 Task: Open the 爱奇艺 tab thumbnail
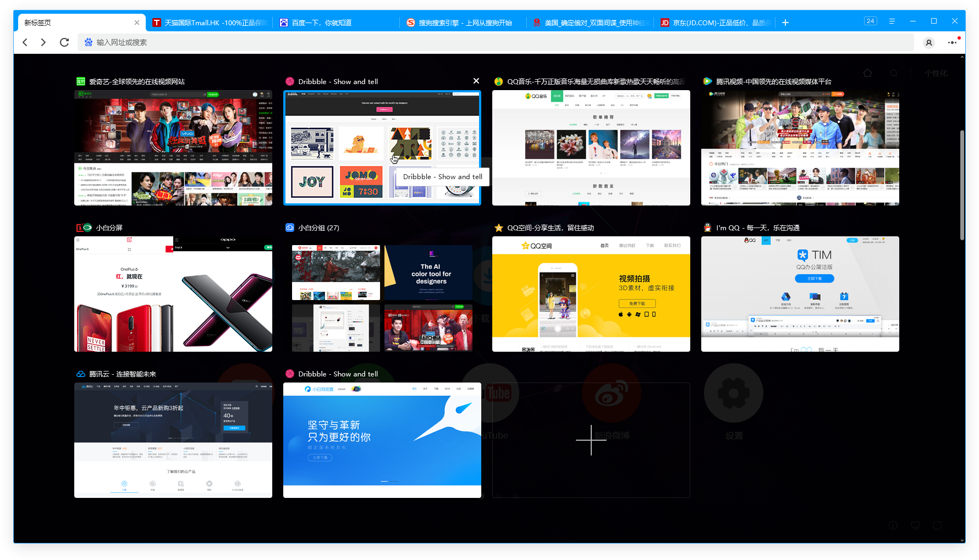click(x=173, y=148)
